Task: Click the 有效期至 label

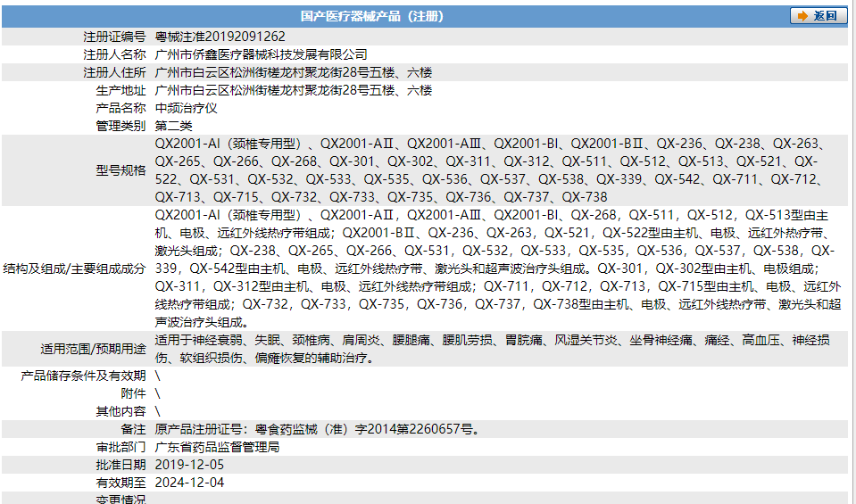Action: (121, 483)
